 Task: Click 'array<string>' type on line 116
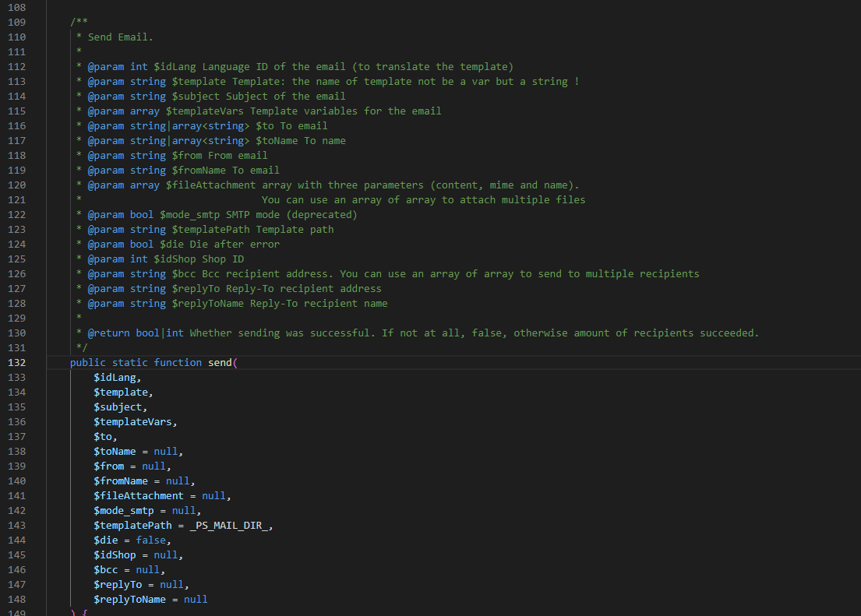(x=211, y=125)
